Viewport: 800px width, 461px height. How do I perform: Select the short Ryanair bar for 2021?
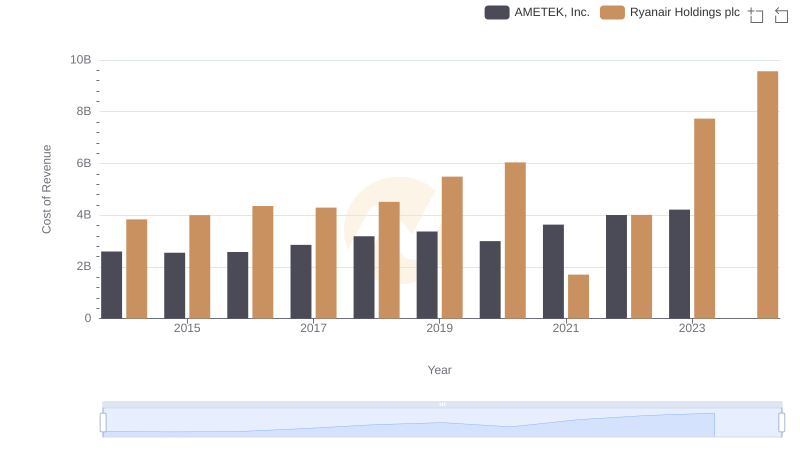click(x=578, y=296)
